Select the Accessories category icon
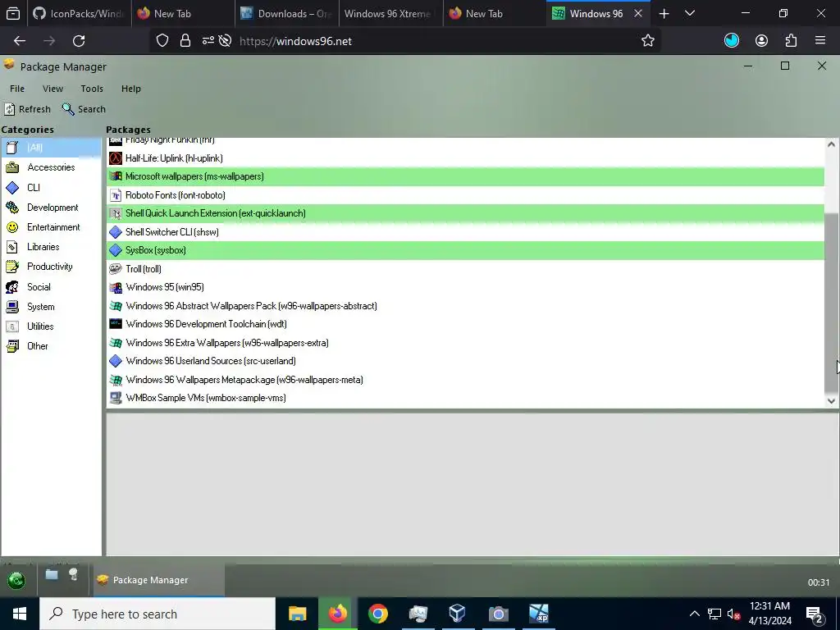Image resolution: width=840 pixels, height=630 pixels. point(12,167)
